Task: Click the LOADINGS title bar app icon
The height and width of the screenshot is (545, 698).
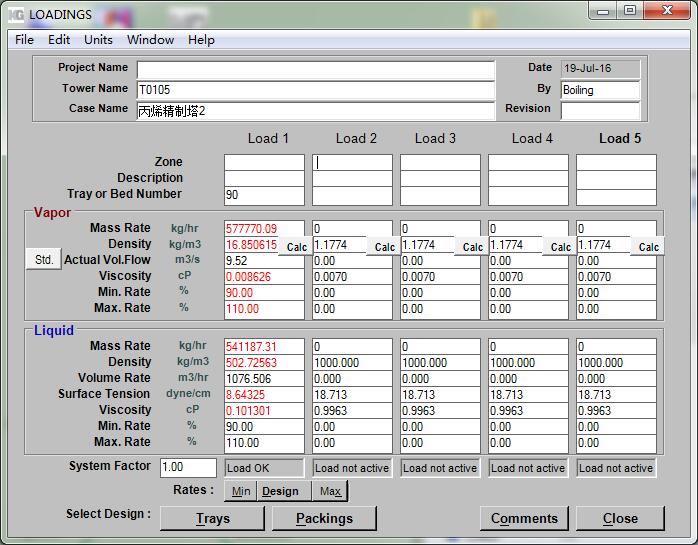Action: point(16,15)
